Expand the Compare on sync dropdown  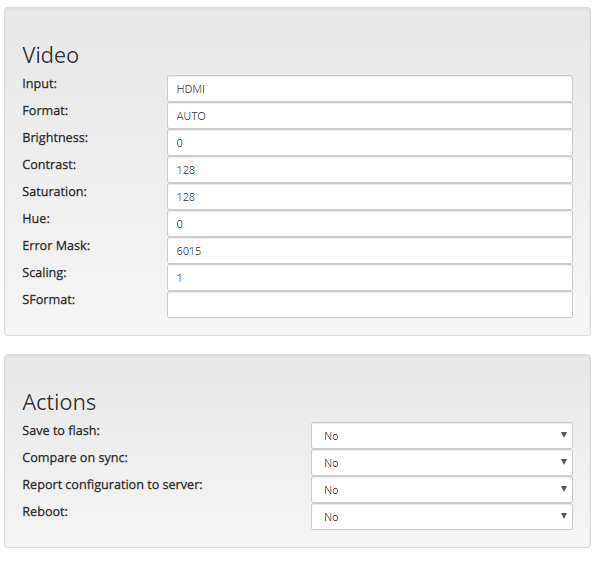pyautogui.click(x=442, y=463)
